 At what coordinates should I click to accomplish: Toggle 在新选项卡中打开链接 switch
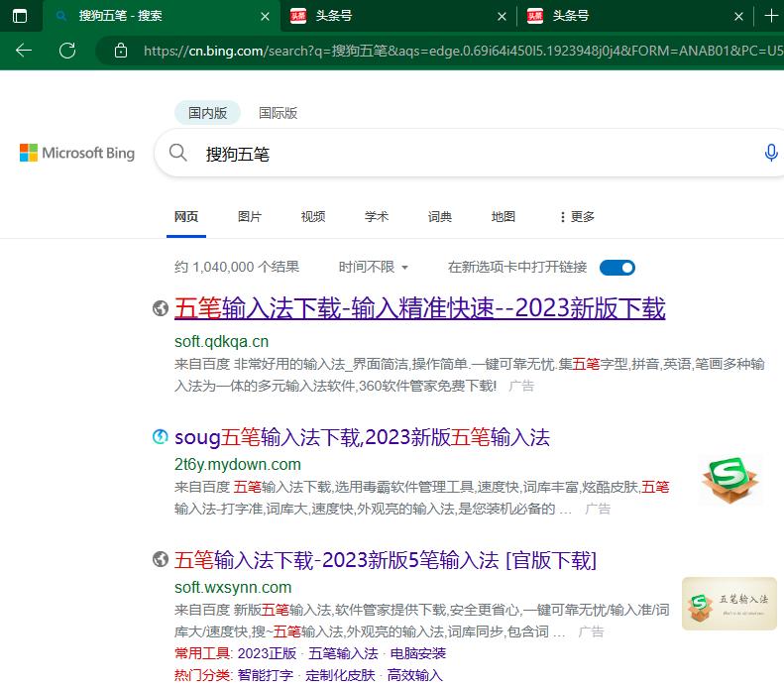click(617, 268)
